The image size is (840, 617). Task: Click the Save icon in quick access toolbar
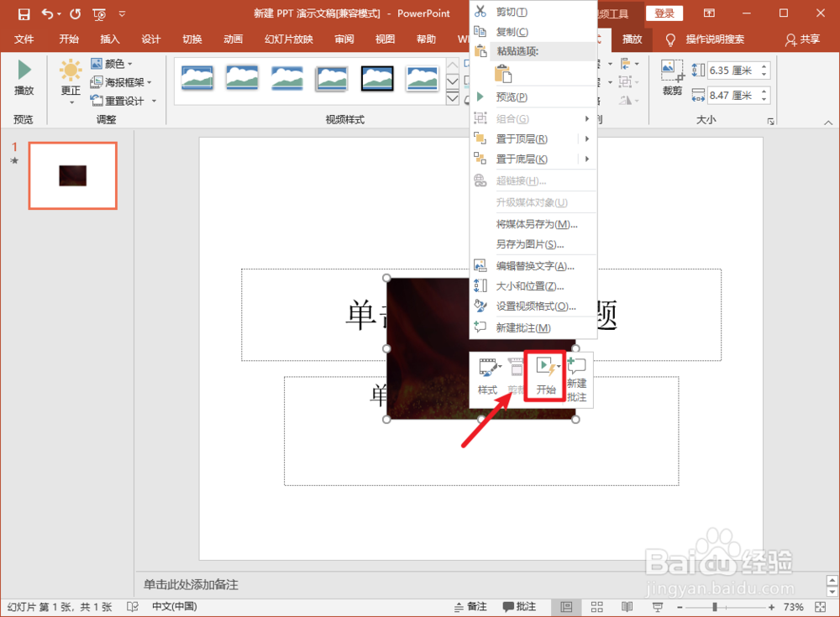[23, 13]
